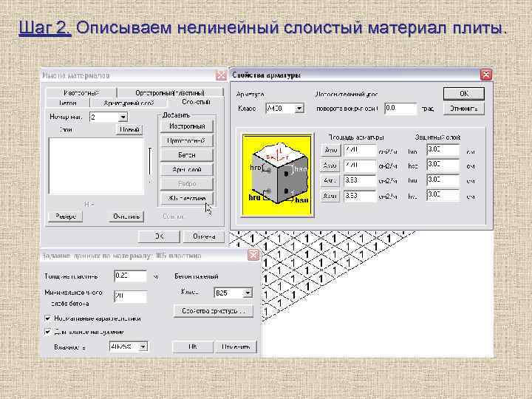Toggle the Длительное нагружение checkbox
Image resolution: width=532 pixels, height=399 pixels.
coord(48,332)
